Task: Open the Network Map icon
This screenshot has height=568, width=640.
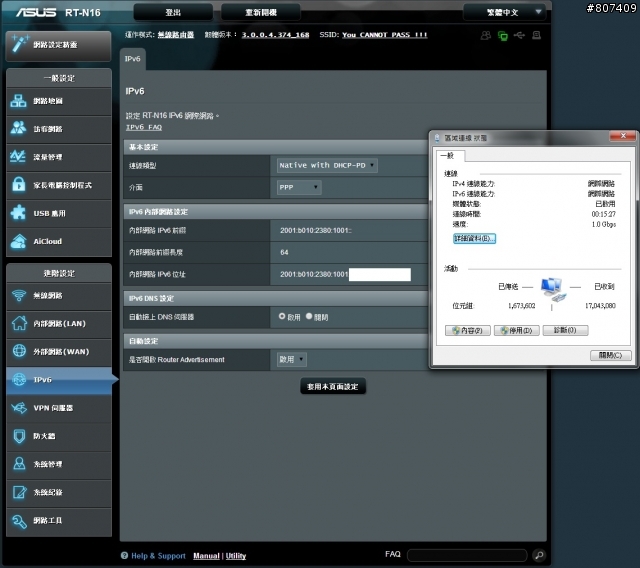Action: click(18, 101)
